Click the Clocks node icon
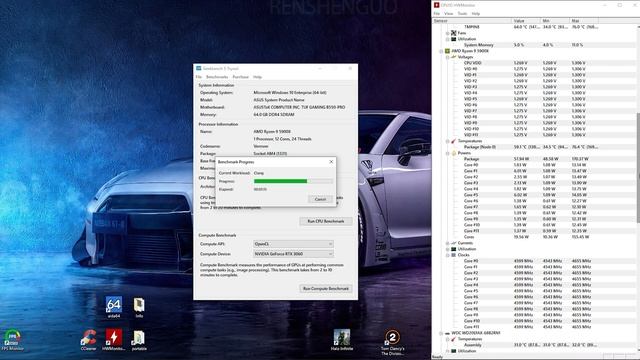 tap(453, 255)
